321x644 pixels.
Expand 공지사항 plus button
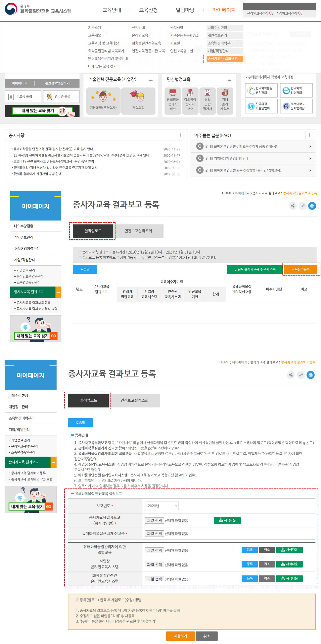tap(180, 135)
